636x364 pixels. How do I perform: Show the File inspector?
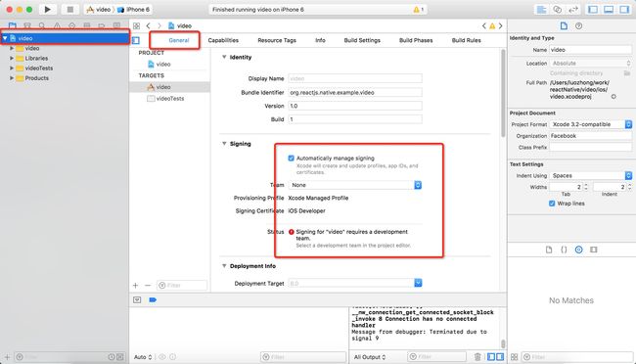[x=564, y=26]
